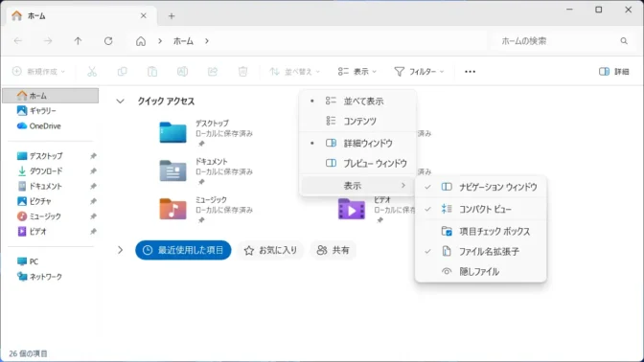Open the デスクトップ folder icon in quick access
644x362 pixels.
(172, 132)
